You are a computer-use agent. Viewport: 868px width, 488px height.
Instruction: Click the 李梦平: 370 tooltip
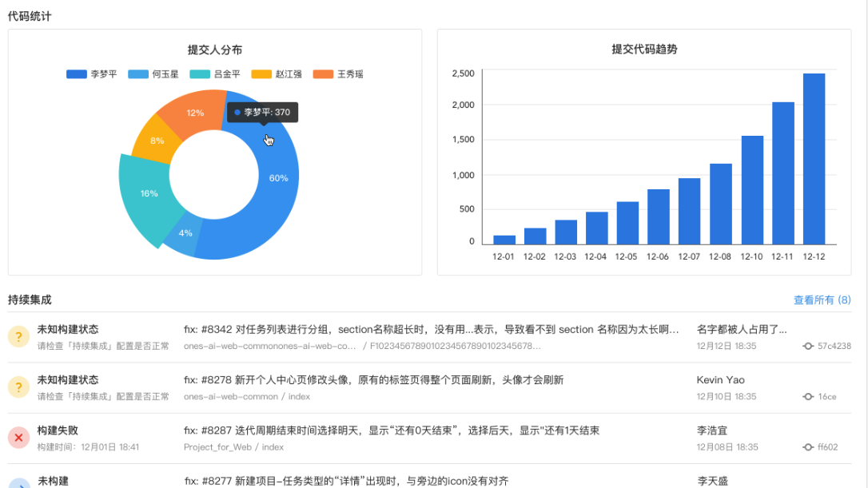(x=262, y=113)
